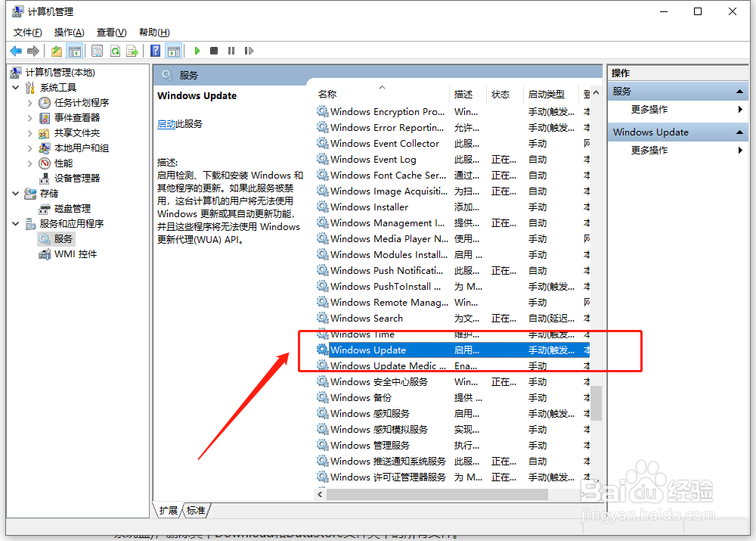Select the Windows Installer service
Screen dimensions: 756x541
[x=452, y=207]
